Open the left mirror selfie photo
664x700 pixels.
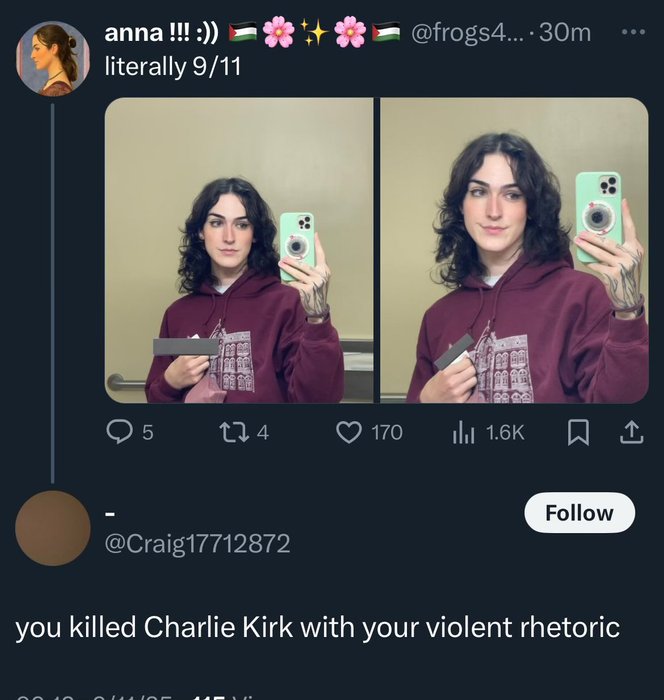click(x=239, y=250)
